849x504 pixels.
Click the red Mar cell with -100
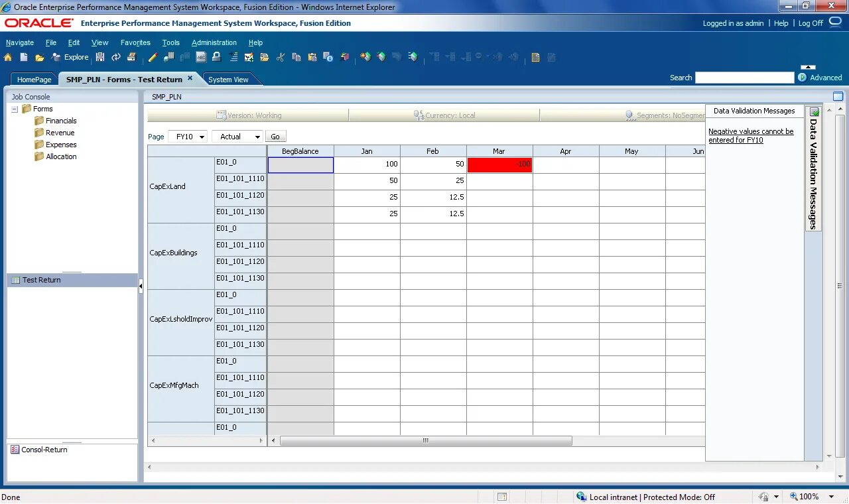[x=499, y=164]
